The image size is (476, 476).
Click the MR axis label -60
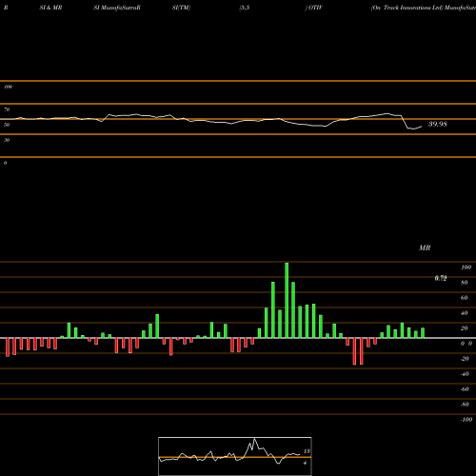click(x=465, y=389)
